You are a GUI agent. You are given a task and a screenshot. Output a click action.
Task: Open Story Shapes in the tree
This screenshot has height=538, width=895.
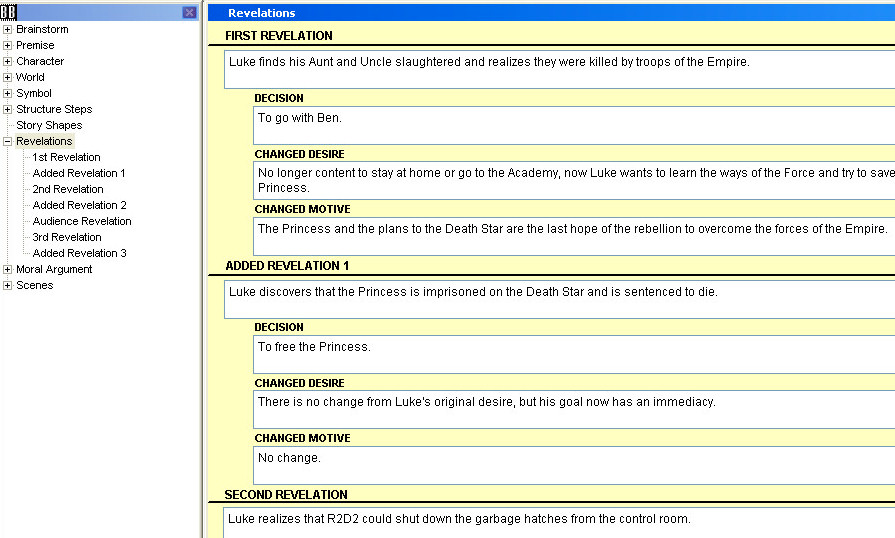coord(49,125)
